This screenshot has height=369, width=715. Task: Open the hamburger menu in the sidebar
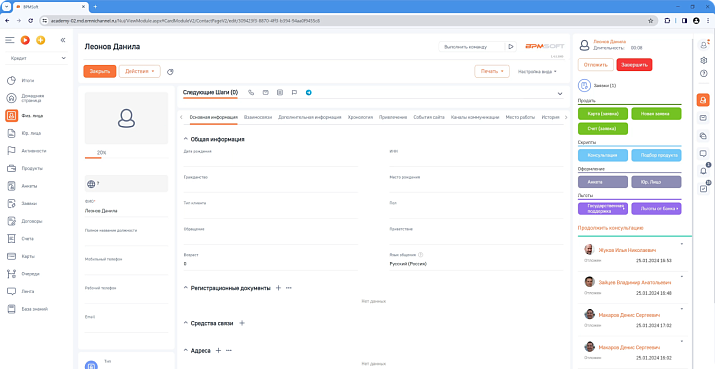pyautogui.click(x=10, y=40)
